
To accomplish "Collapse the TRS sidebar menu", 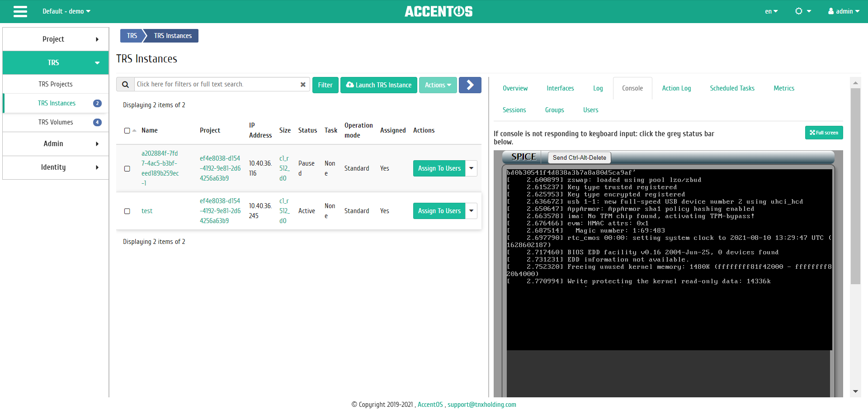I will pos(56,63).
